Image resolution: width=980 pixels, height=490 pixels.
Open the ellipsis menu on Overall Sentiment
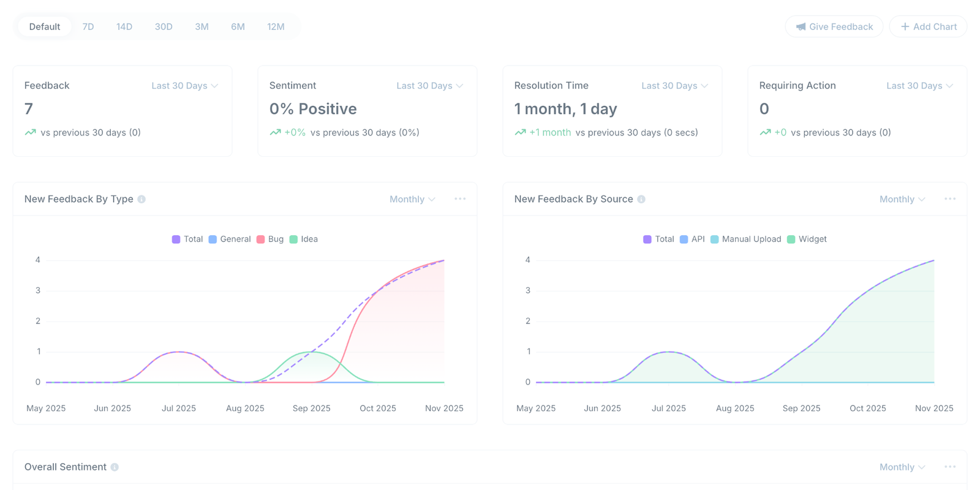950,467
